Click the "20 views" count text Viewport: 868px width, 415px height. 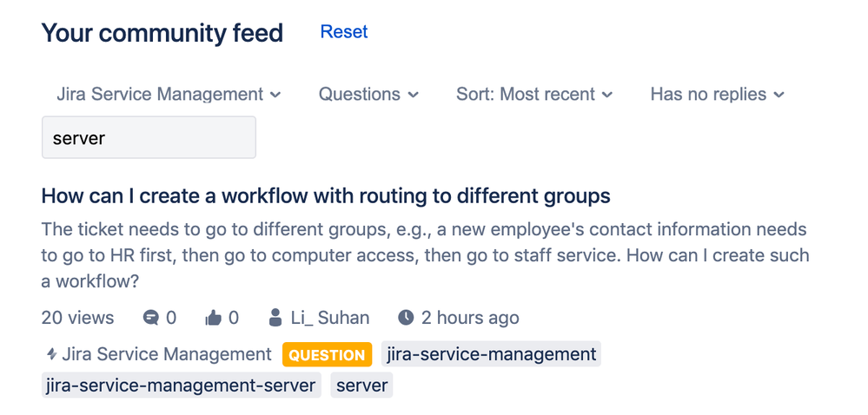tap(77, 318)
